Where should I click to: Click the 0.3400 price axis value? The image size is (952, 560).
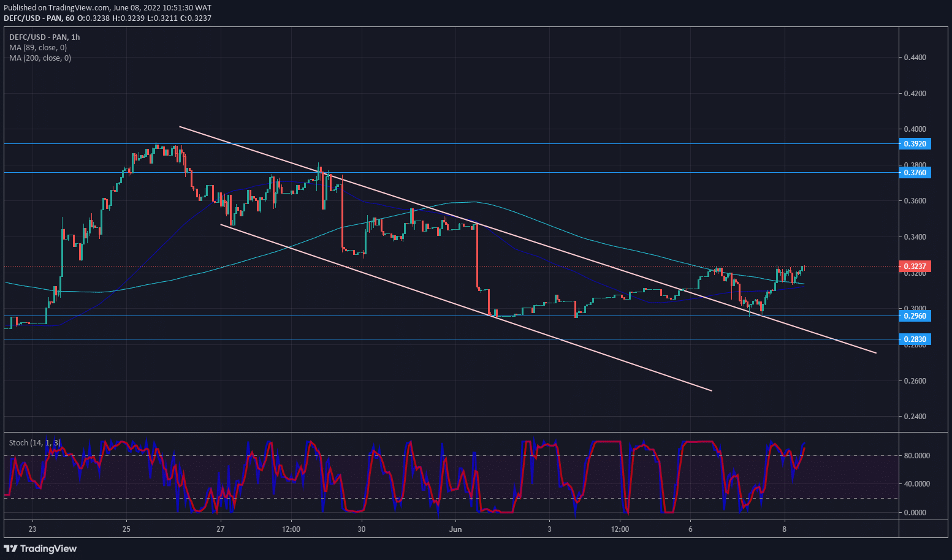(915, 237)
